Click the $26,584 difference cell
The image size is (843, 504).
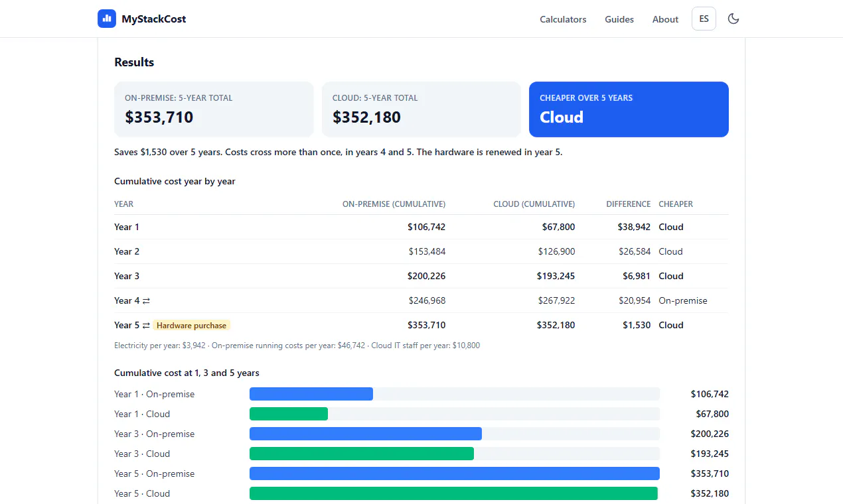[x=635, y=251]
